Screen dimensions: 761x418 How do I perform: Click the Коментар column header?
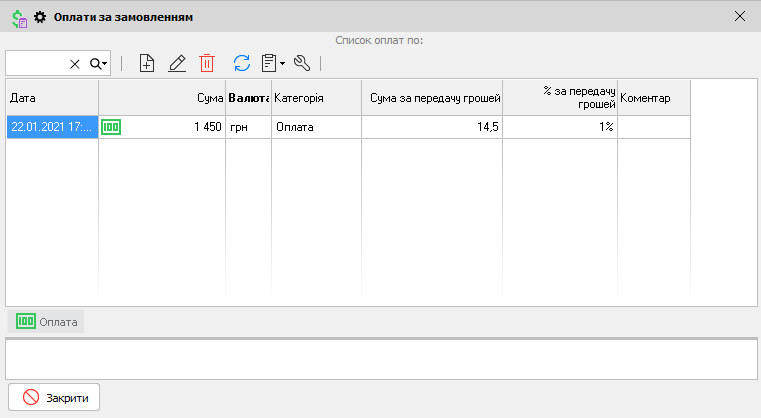click(x=653, y=98)
